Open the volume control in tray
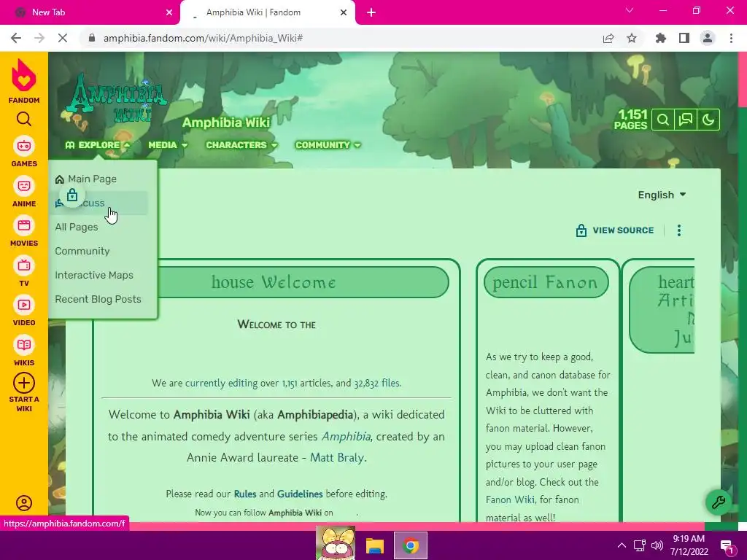The height and width of the screenshot is (560, 747). (657, 545)
